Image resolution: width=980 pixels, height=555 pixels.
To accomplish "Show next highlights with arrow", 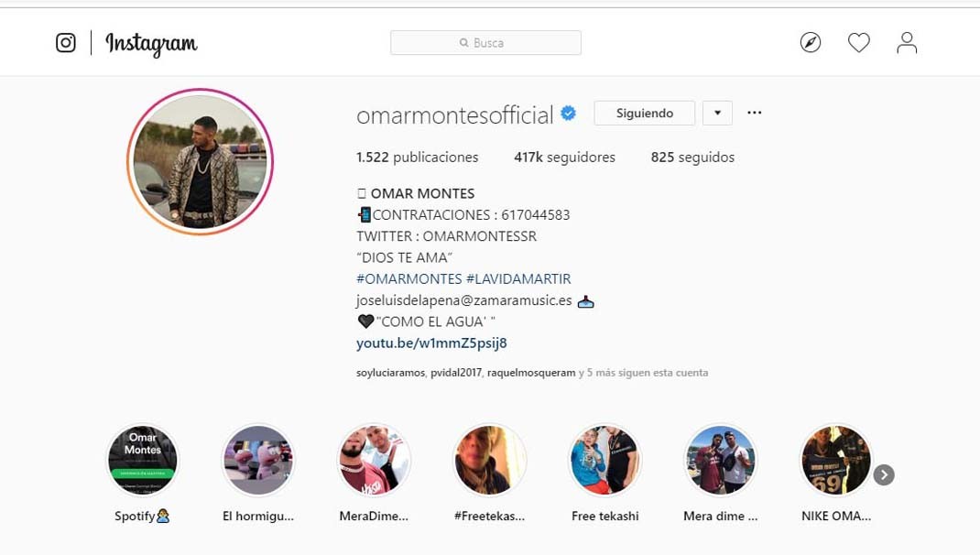I will pos(884,475).
